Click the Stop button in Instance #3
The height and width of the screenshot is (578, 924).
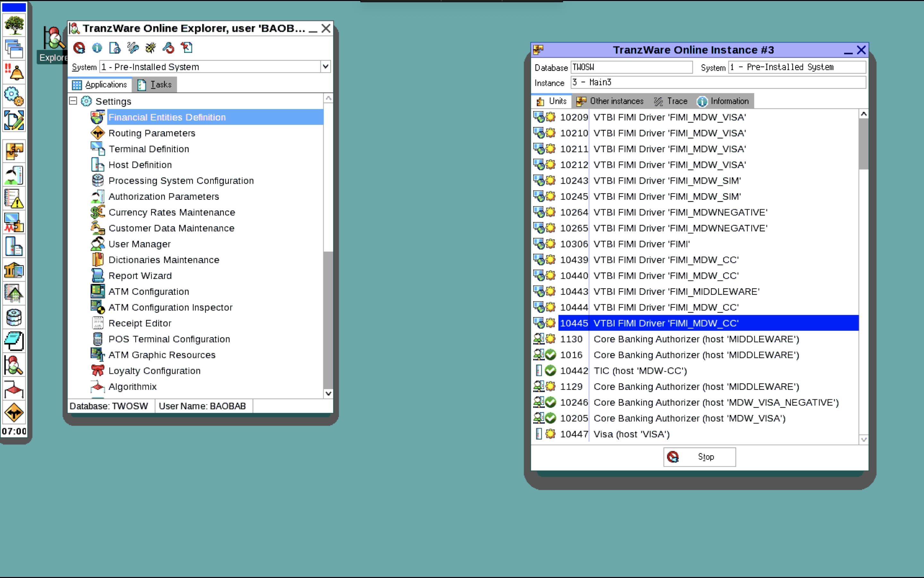pos(699,457)
